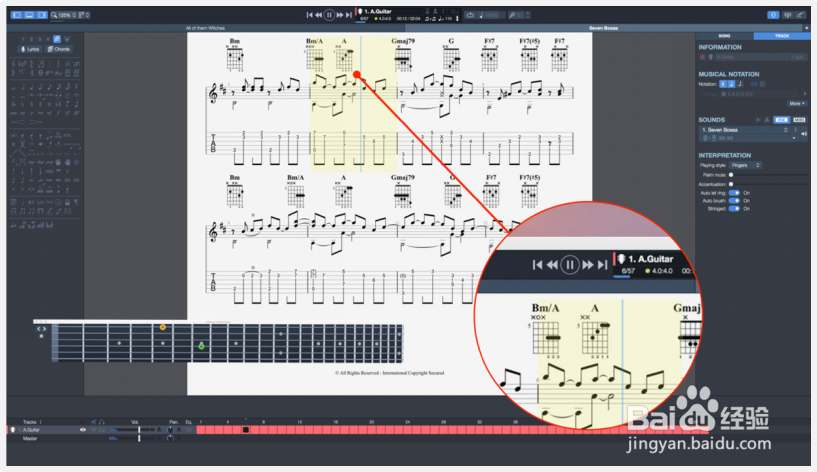Click the track instrument icon under Information
Viewport: 817px width, 472px height.
click(711, 57)
